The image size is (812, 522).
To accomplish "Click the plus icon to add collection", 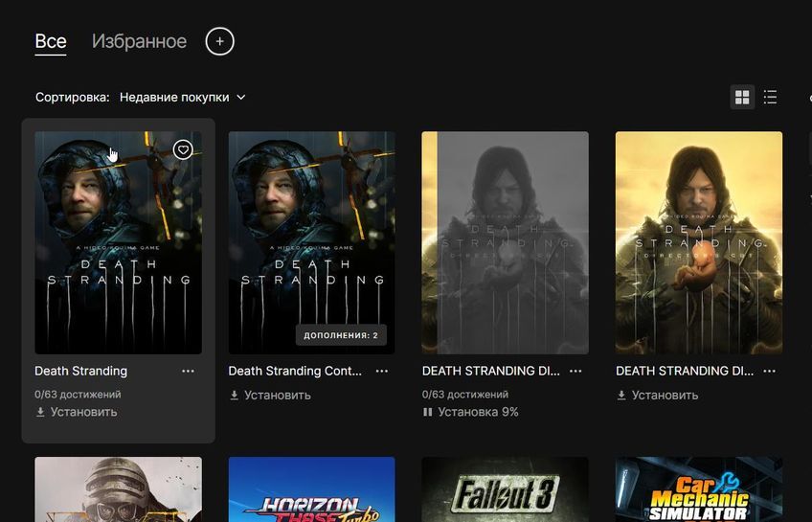I will point(219,41).
